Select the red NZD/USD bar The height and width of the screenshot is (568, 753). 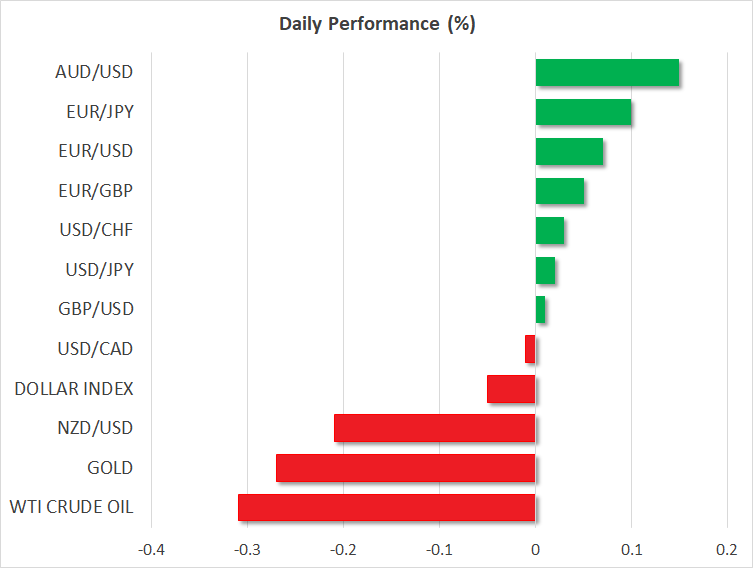(x=434, y=428)
